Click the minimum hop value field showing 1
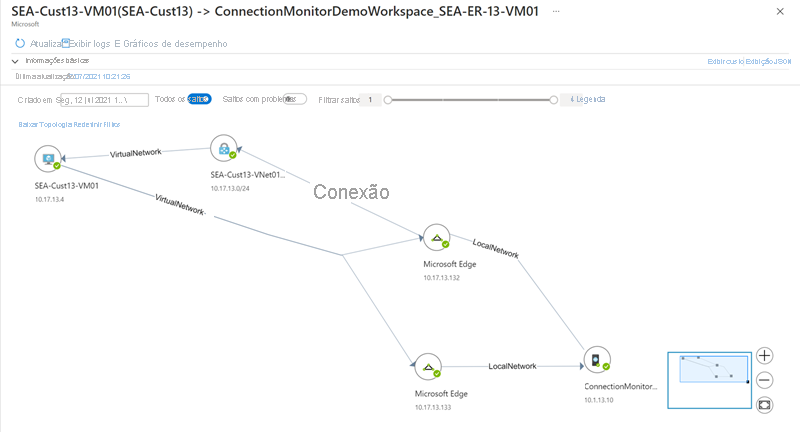The image size is (800, 432). [x=370, y=100]
